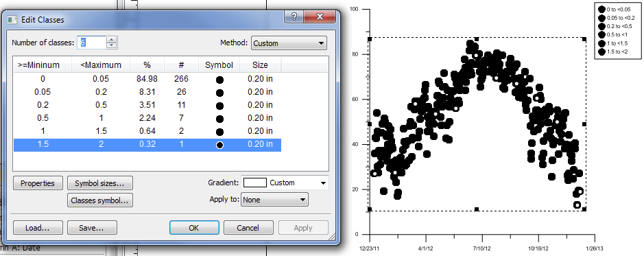Click the Number of classes input field
The height and width of the screenshot is (256, 644).
(x=92, y=43)
